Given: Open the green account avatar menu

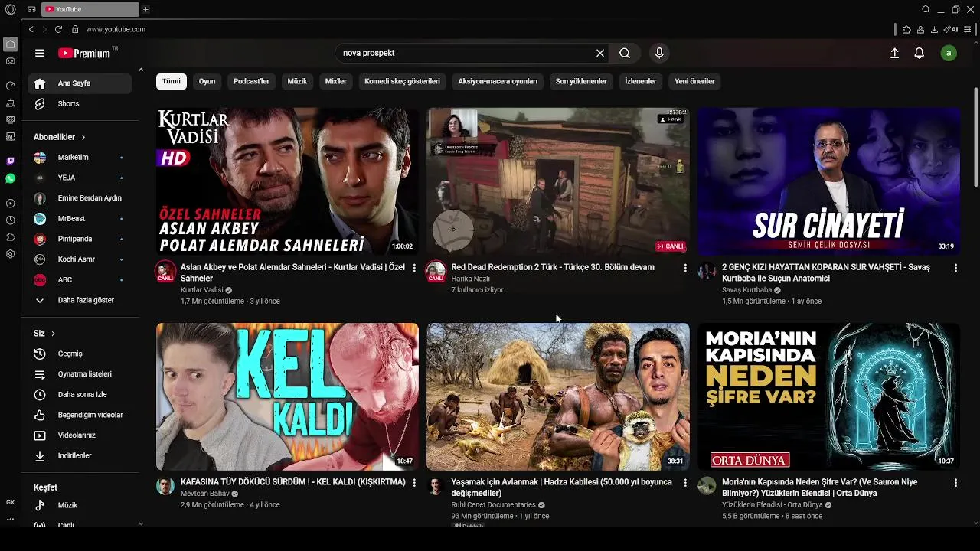Looking at the screenshot, I should click(949, 53).
